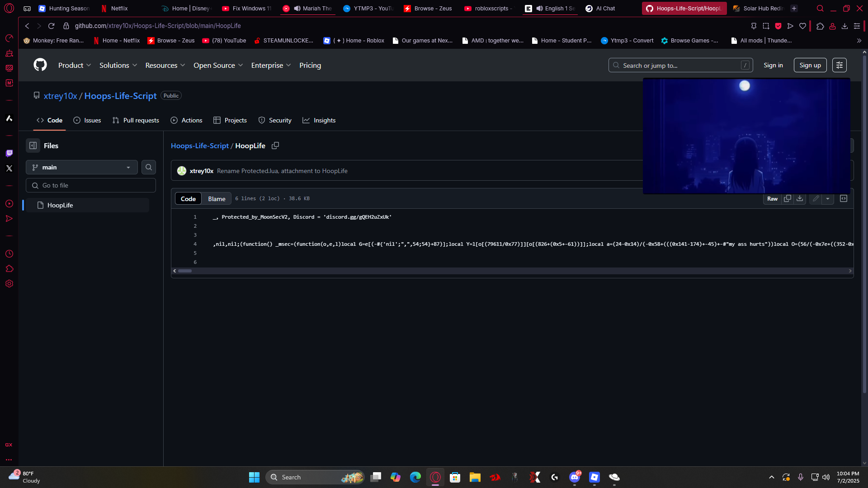The width and height of the screenshot is (868, 488).
Task: Open the Open Source dropdown
Action: [x=218, y=65]
